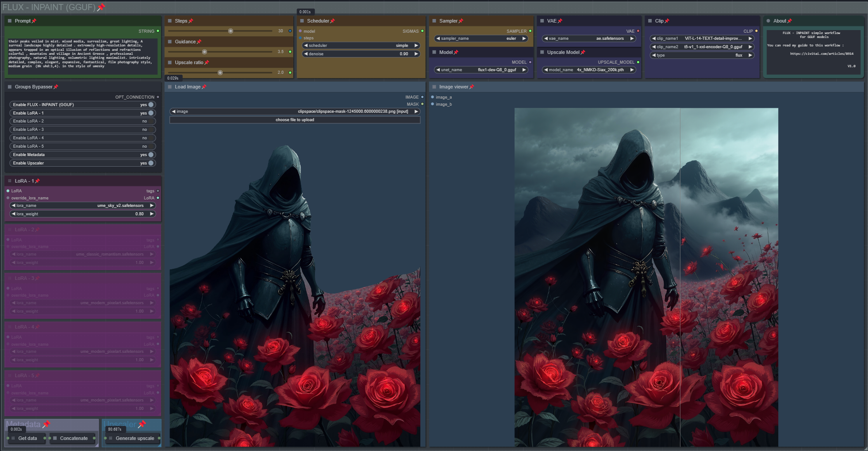This screenshot has width=868, height=451.
Task: Click the prompt text box
Action: pyautogui.click(x=83, y=56)
